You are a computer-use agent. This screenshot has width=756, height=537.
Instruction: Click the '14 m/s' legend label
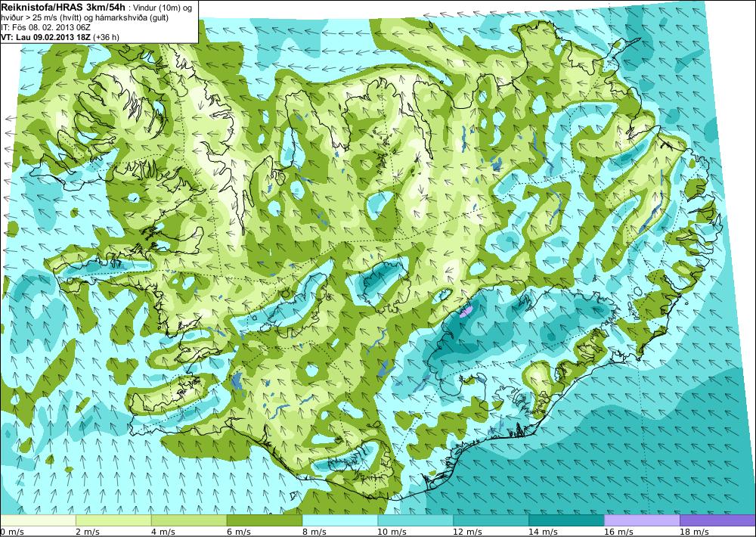[543, 532]
